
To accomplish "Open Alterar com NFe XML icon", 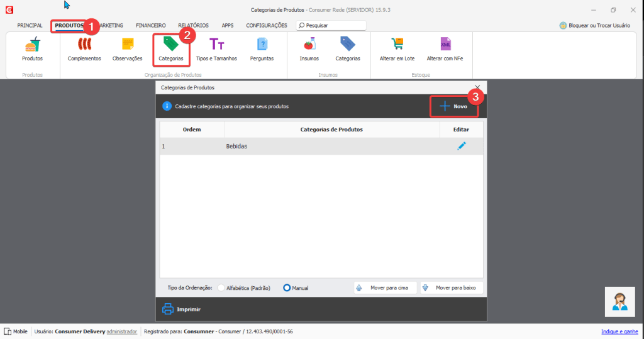I will pos(446,45).
